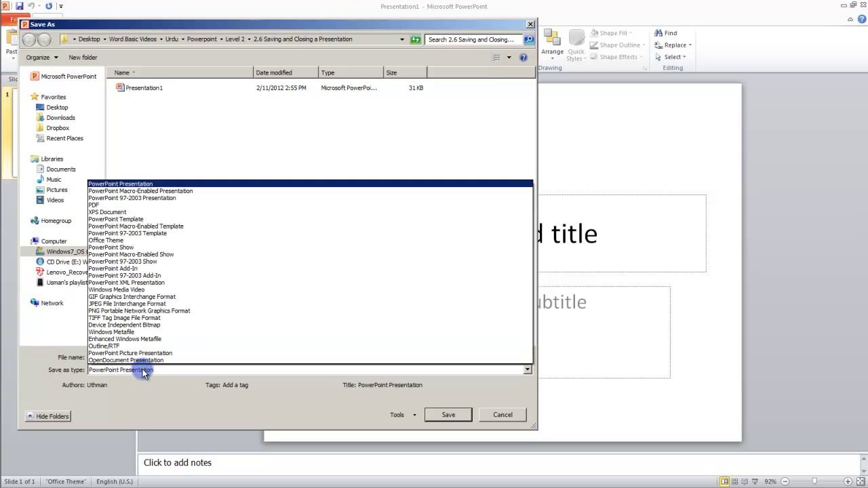
Task: Click the Save icon in Quick Access Toolbar
Action: pos(19,6)
